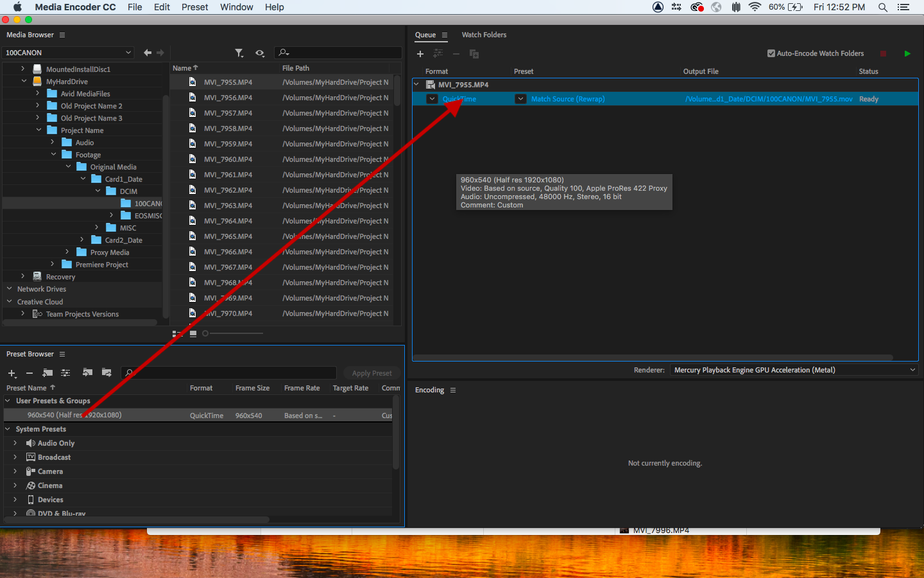Screen dimensions: 924x578
Task: Collapse System Presets section
Action: coord(8,429)
